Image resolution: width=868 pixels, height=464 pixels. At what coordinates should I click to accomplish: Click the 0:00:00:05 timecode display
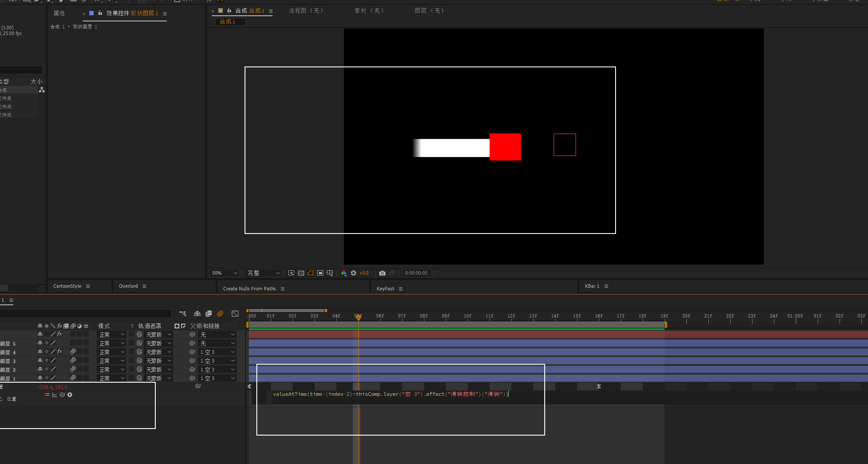coord(416,273)
